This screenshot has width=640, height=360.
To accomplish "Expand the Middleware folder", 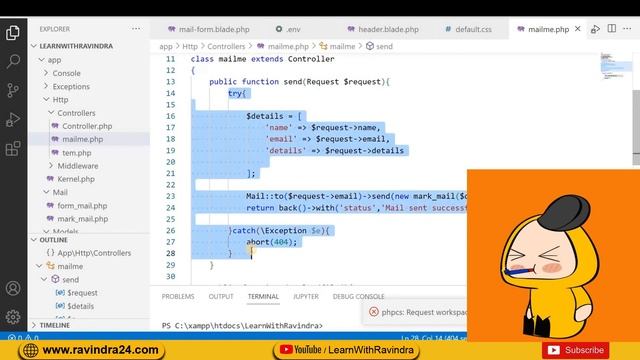I will [x=78, y=166].
